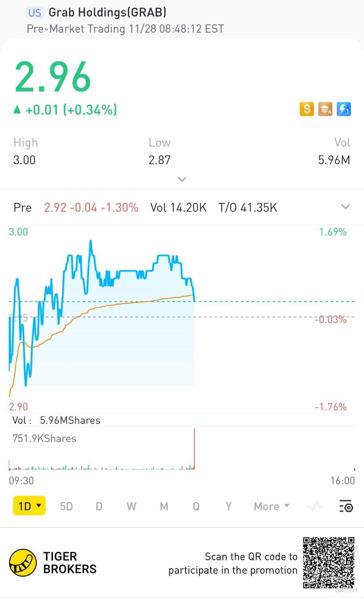Open the chart settings icon

click(346, 506)
